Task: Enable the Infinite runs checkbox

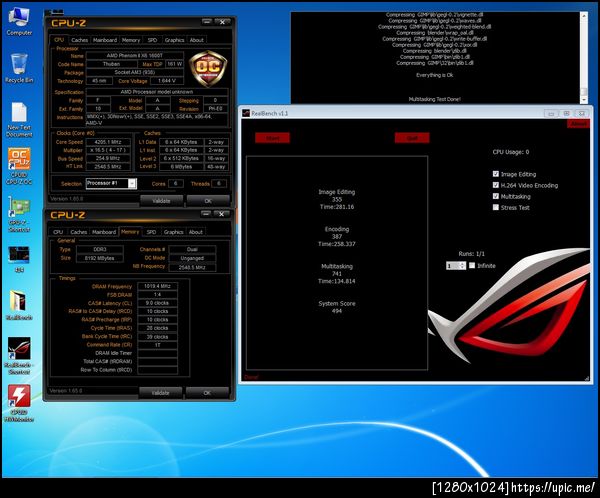Action: coord(472,265)
